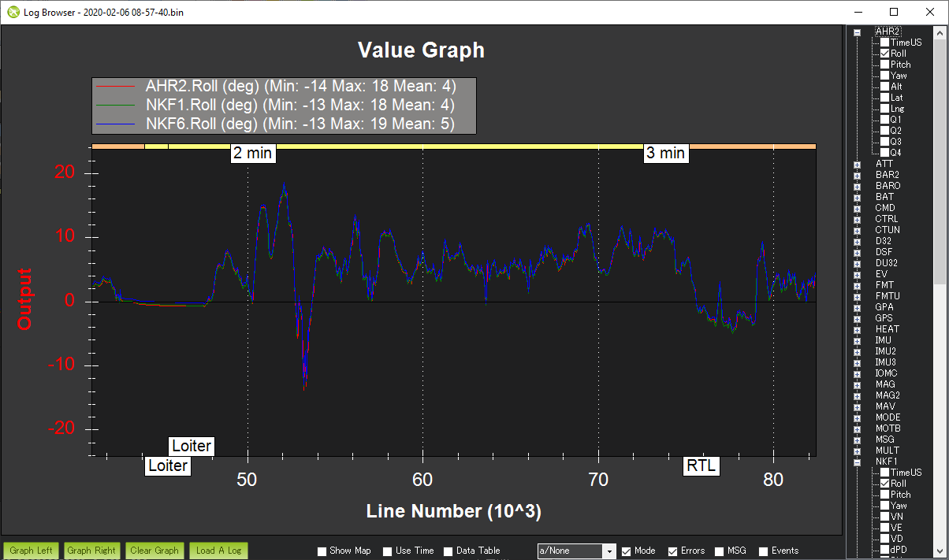Expand the GPS tree node
Screen dimensions: 949x560
pyautogui.click(x=857, y=318)
